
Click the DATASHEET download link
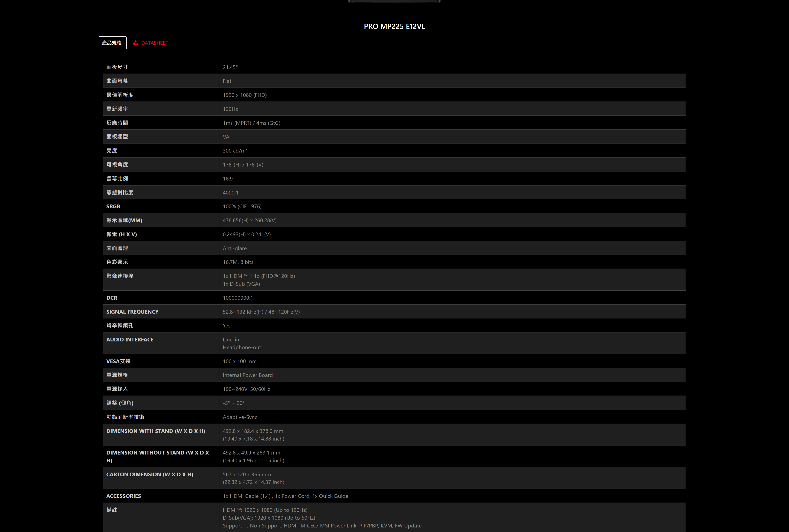151,43
